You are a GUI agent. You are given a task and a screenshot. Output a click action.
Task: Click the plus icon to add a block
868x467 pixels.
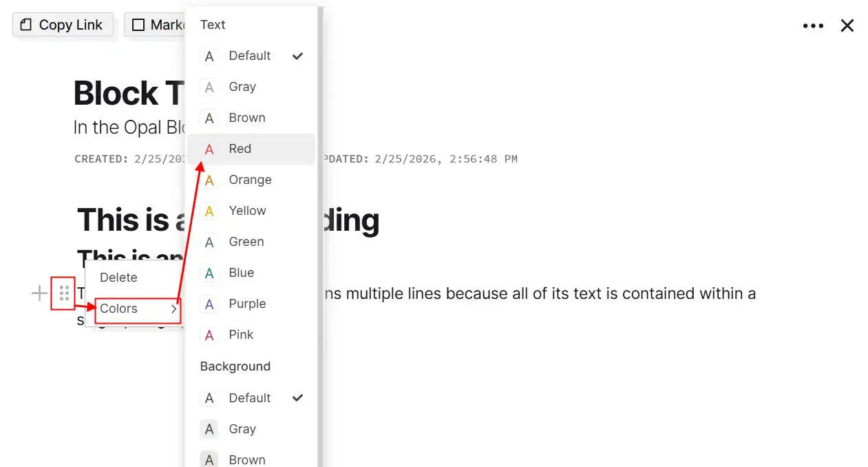[39, 293]
